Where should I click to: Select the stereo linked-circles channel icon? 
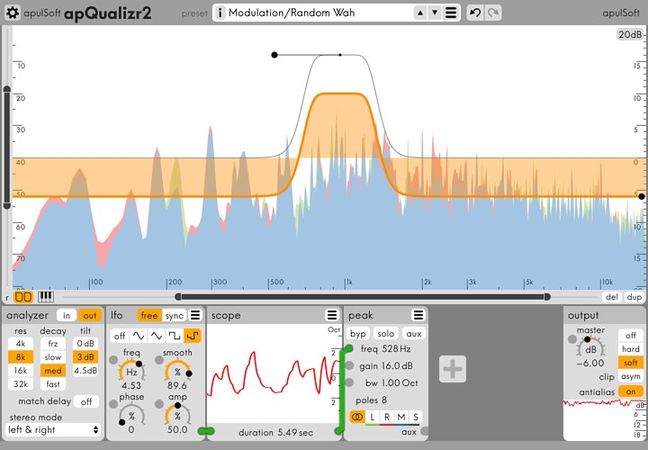coord(359,416)
